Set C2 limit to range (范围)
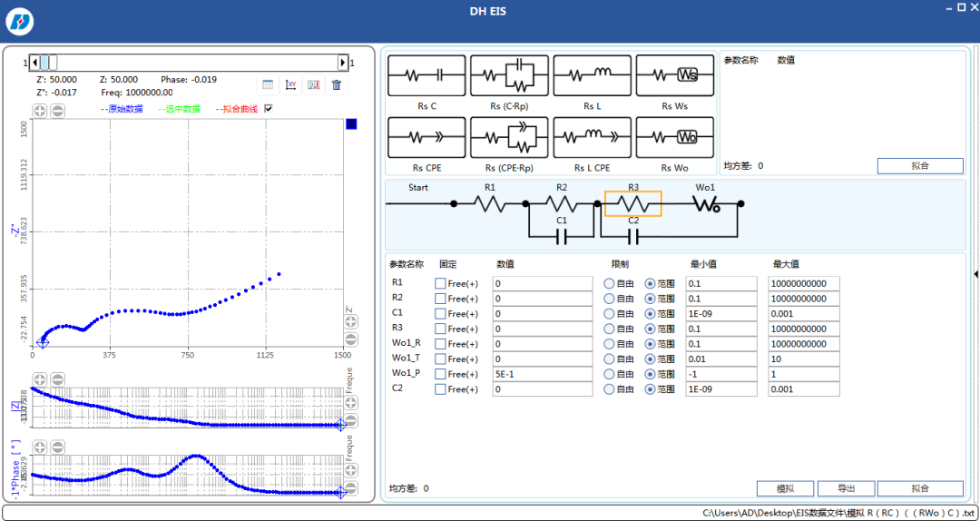Viewport: 980px width, 521px height. click(650, 389)
